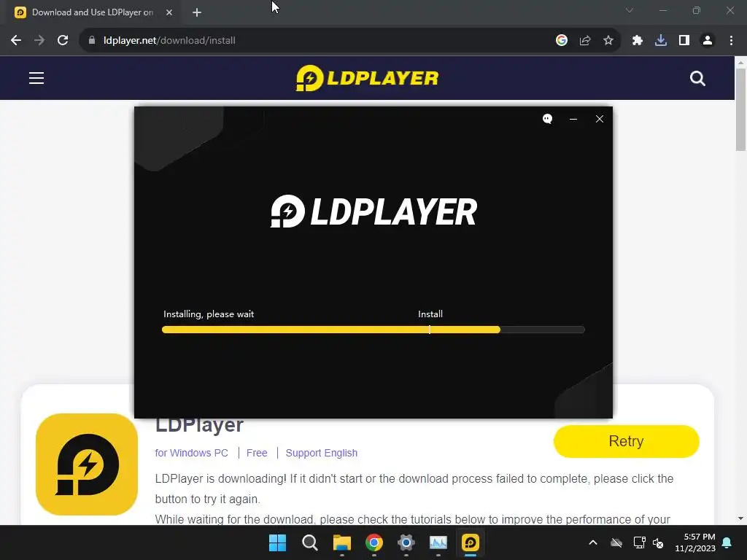The width and height of the screenshot is (747, 560).
Task: Minimize the LDPlayer installer window
Action: click(x=573, y=119)
